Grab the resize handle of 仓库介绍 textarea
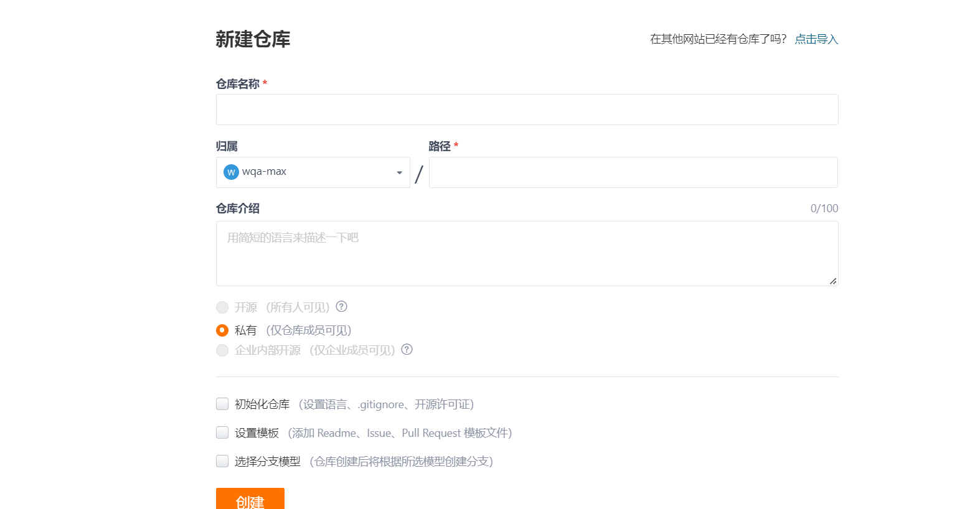The width and height of the screenshot is (980, 509). [832, 281]
